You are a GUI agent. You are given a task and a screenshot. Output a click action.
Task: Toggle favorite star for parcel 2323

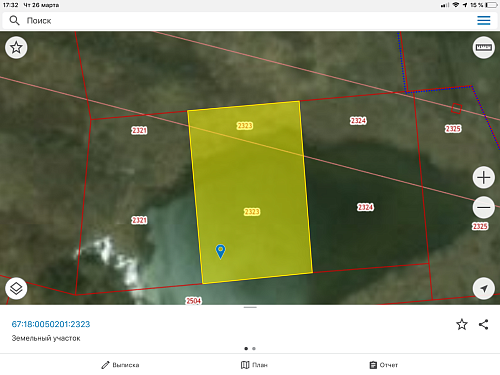[x=462, y=324]
